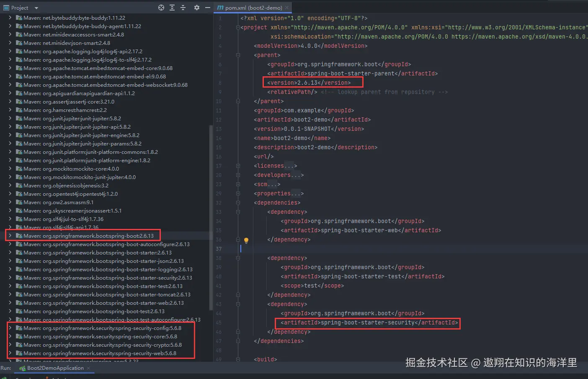Expand the spring-boot:2.6.13 library node
The height and width of the screenshot is (379, 588).
pyautogui.click(x=10, y=236)
